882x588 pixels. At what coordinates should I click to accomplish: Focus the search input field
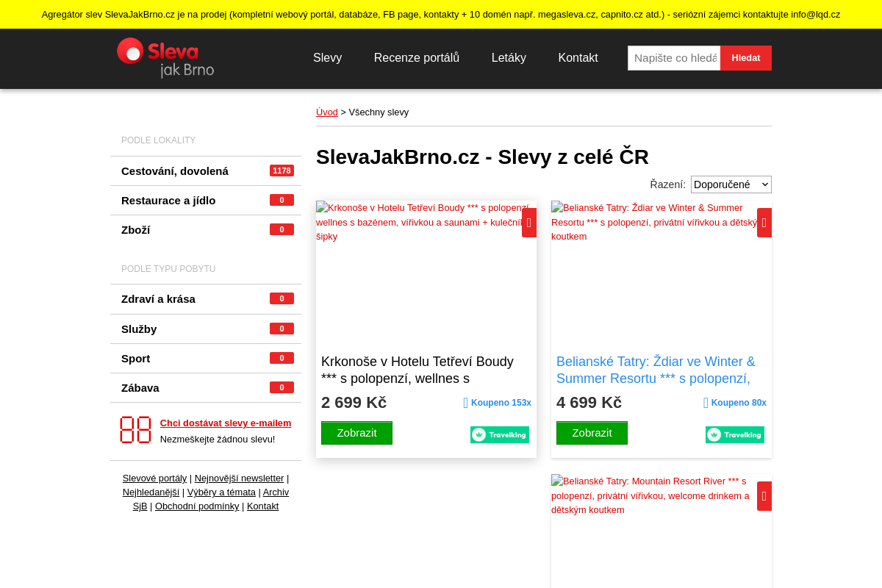pyautogui.click(x=674, y=58)
